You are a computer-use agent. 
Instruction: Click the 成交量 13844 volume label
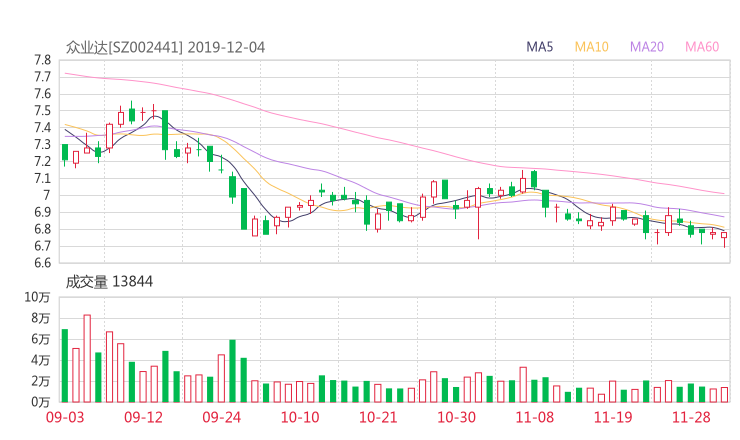pos(109,282)
